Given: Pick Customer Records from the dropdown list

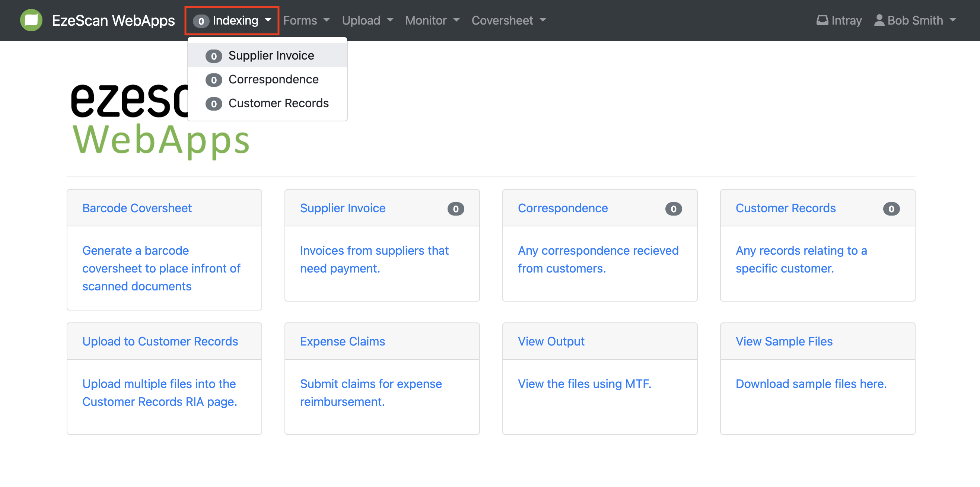Looking at the screenshot, I should 278,103.
